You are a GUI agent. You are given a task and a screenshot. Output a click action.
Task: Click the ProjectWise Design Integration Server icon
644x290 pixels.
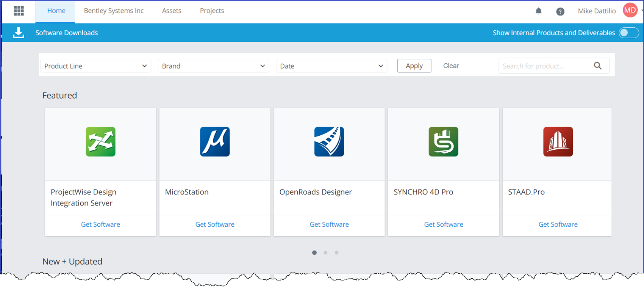coord(100,142)
